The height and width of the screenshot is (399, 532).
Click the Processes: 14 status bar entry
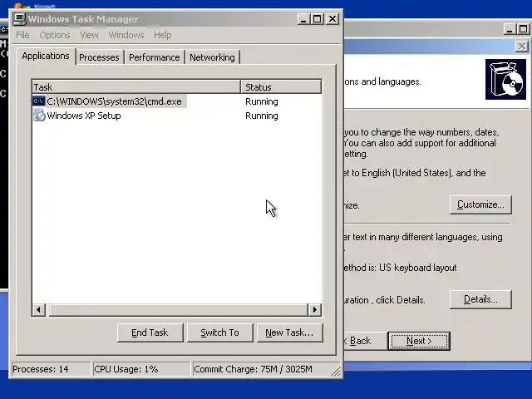pyautogui.click(x=51, y=369)
